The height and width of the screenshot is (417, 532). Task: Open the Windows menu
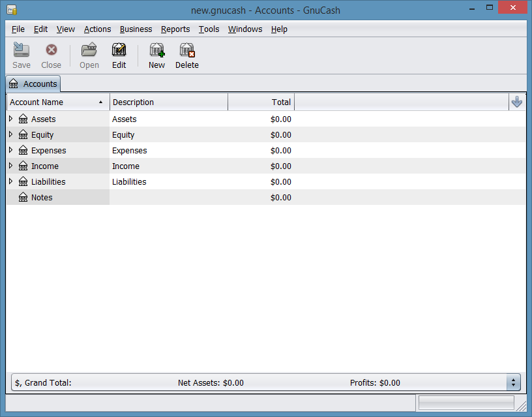pos(245,29)
